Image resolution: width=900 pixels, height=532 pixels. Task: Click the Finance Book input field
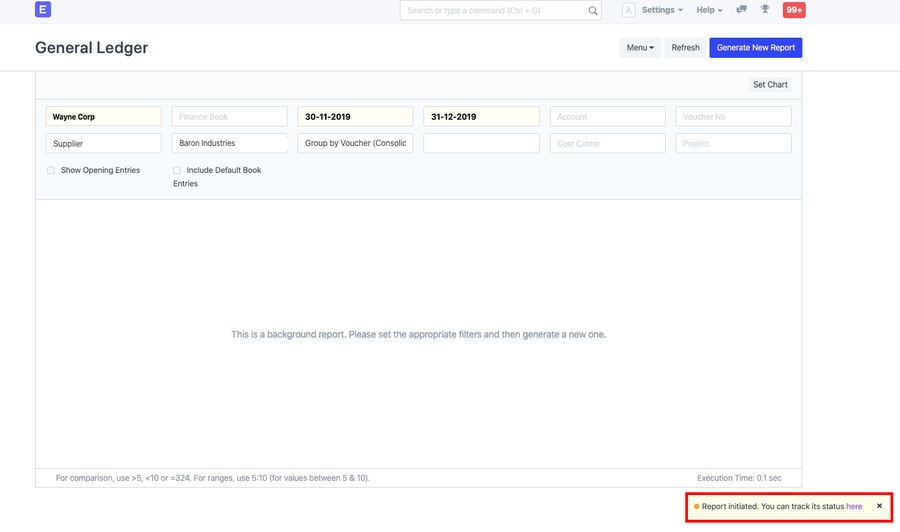(x=229, y=117)
